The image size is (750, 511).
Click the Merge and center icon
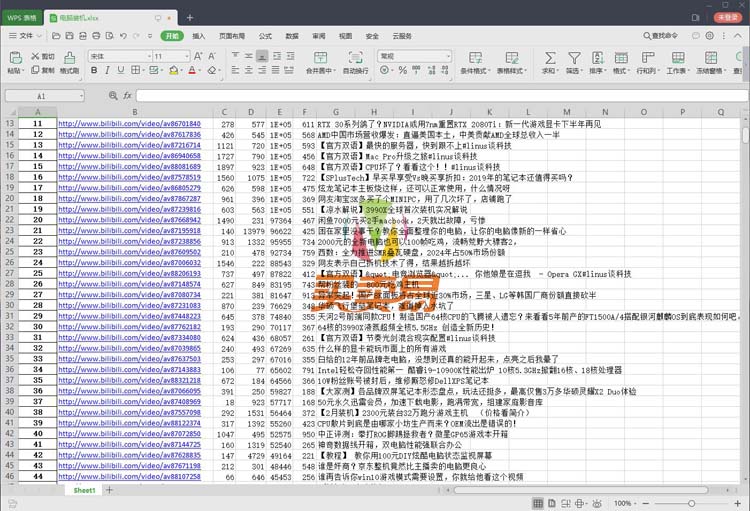click(320, 58)
